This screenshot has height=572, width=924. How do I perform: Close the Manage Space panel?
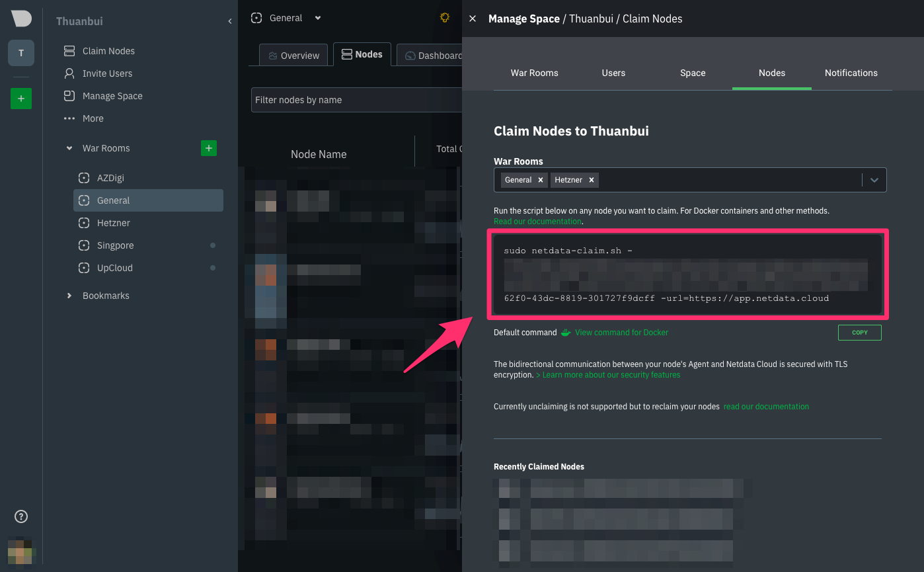(473, 19)
